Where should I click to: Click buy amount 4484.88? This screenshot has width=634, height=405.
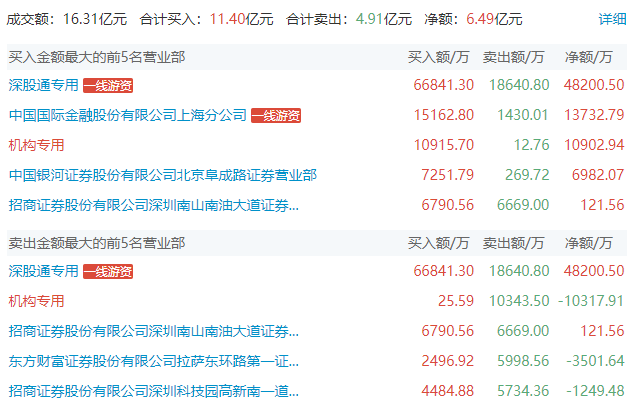click(448, 391)
